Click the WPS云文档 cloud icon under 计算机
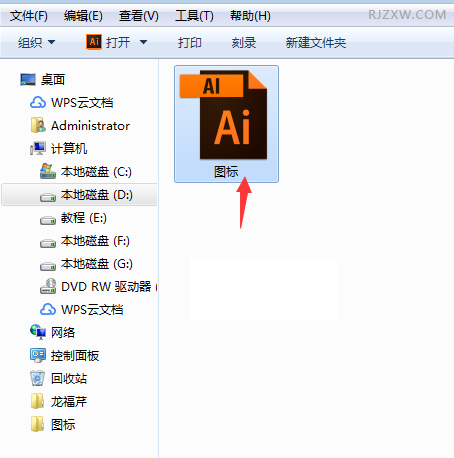 coord(48,310)
